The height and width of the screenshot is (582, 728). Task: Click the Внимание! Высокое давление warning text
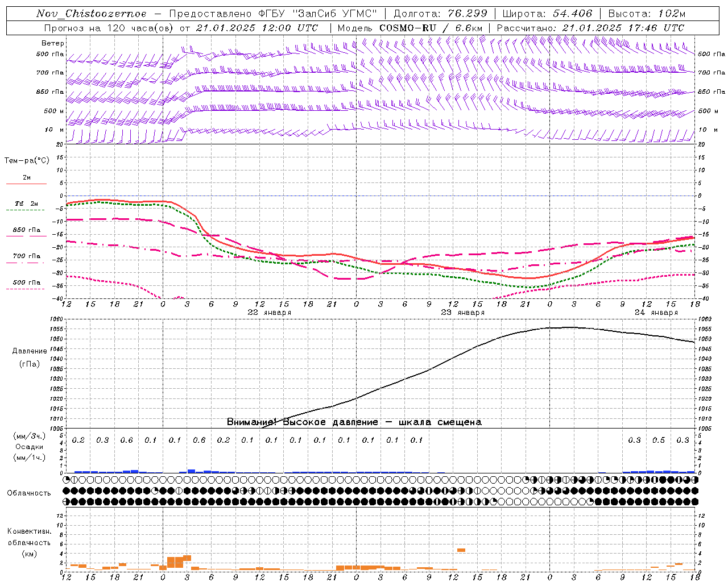point(354,422)
